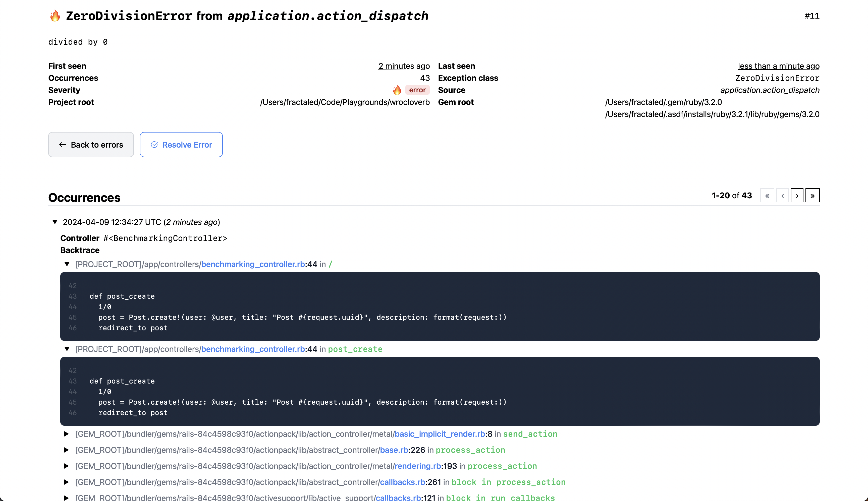
Task: Click the flame icon in Severity row
Action: (x=397, y=90)
